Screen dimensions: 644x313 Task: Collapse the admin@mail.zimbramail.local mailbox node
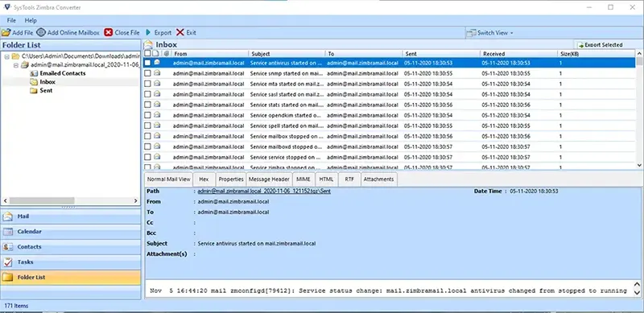click(x=15, y=65)
